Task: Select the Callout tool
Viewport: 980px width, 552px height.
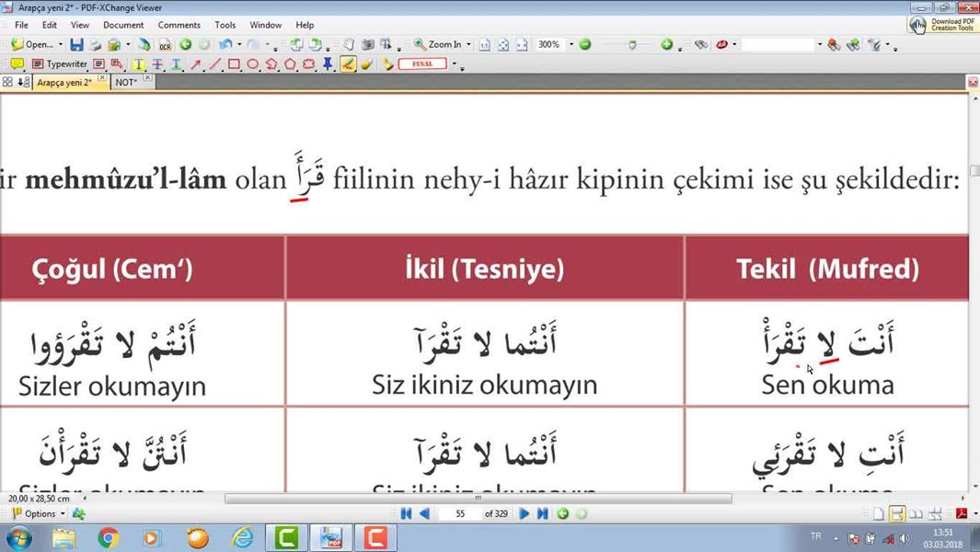Action: point(117,63)
